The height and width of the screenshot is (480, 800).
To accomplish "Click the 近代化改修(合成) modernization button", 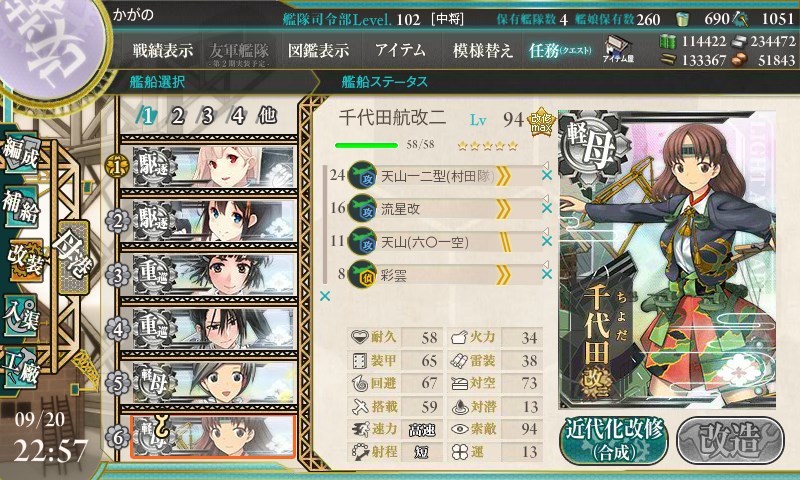I will tap(614, 440).
